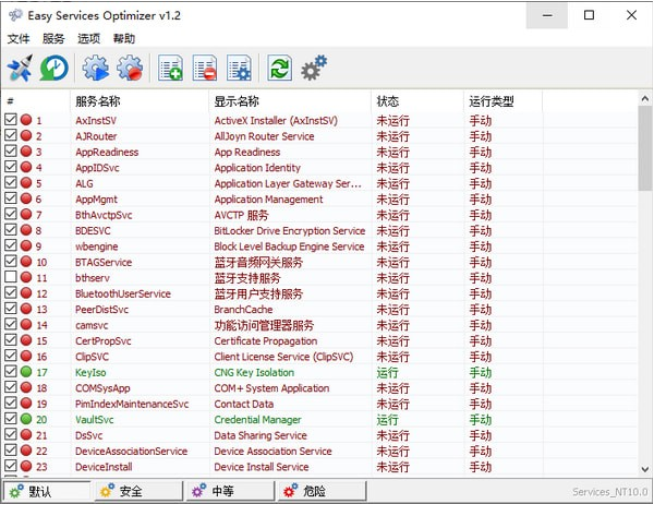Toggle checkbox for camsvc
The image size is (653, 505).
coord(10,324)
